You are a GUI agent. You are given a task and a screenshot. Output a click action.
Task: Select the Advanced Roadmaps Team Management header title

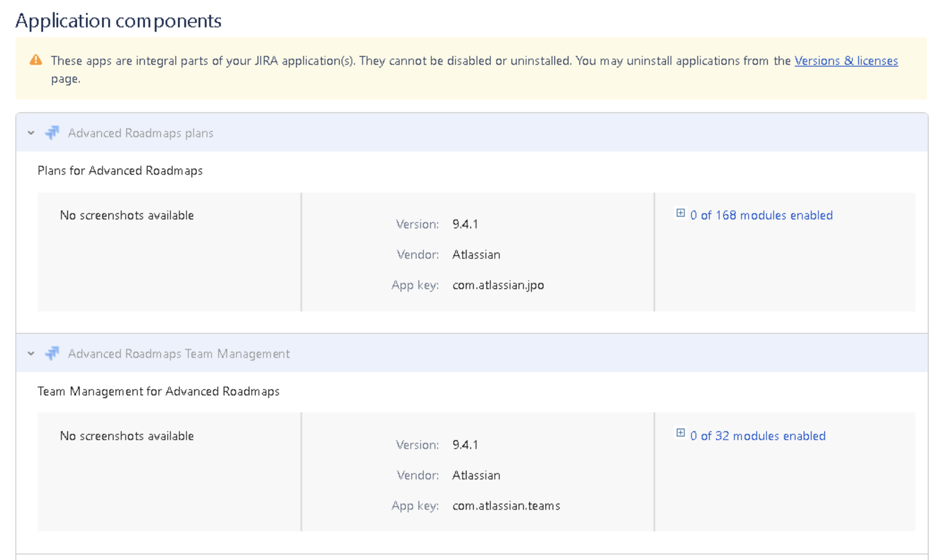[x=179, y=353]
